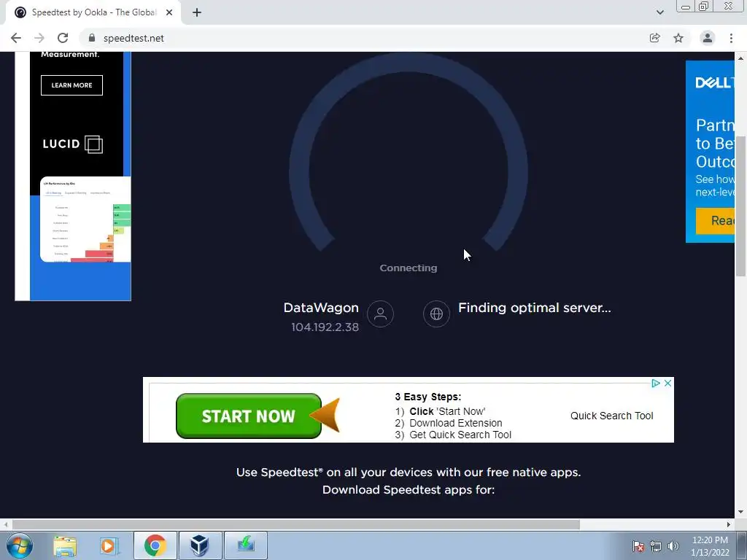Click the horizontal scrollbar right arrow
The width and height of the screenshot is (747, 560).
729,524
